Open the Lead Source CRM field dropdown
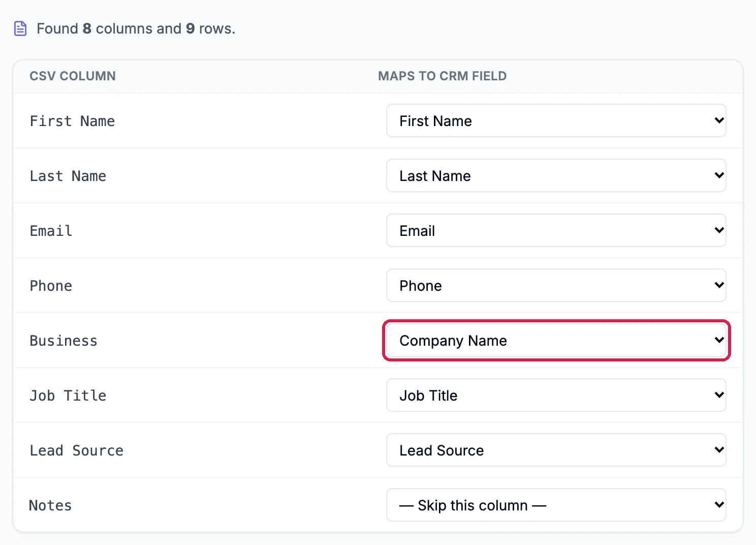756x545 pixels. (x=556, y=450)
